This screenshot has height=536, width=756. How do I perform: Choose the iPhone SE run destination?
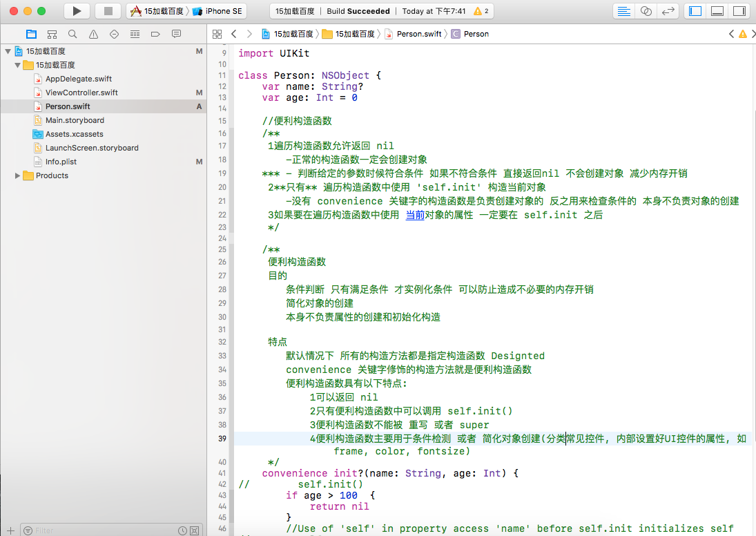coord(218,10)
